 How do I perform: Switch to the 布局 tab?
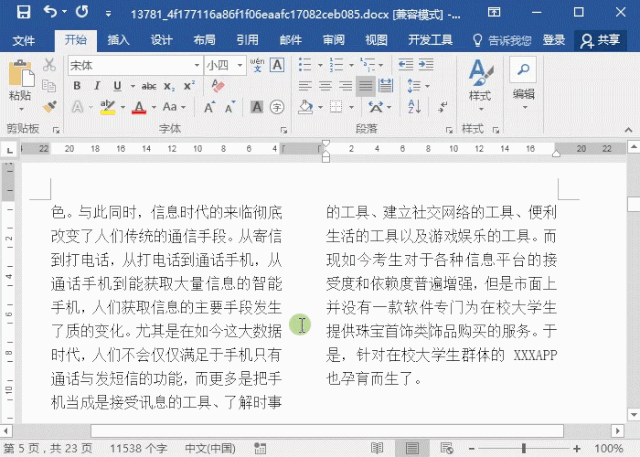[204, 40]
